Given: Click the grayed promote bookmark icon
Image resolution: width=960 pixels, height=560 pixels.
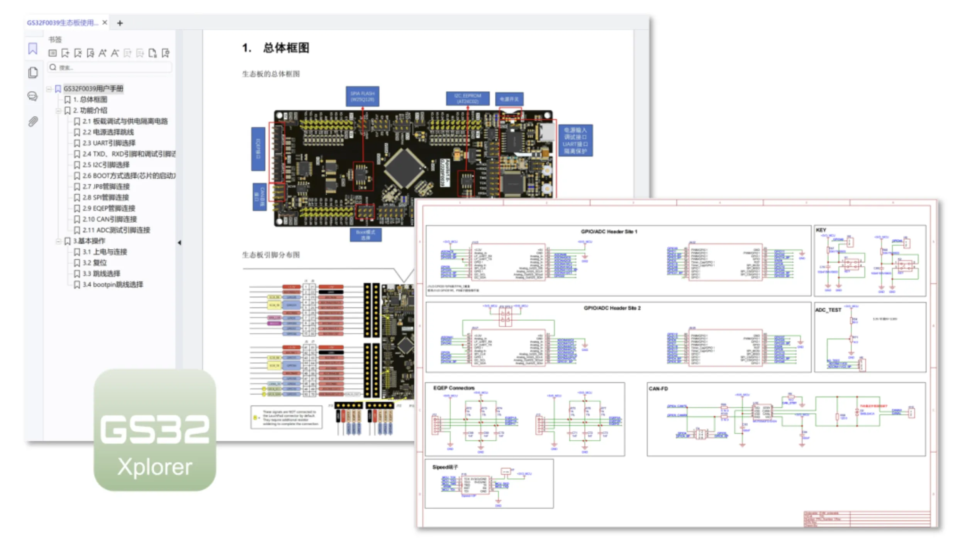Looking at the screenshot, I should pyautogui.click(x=128, y=53).
